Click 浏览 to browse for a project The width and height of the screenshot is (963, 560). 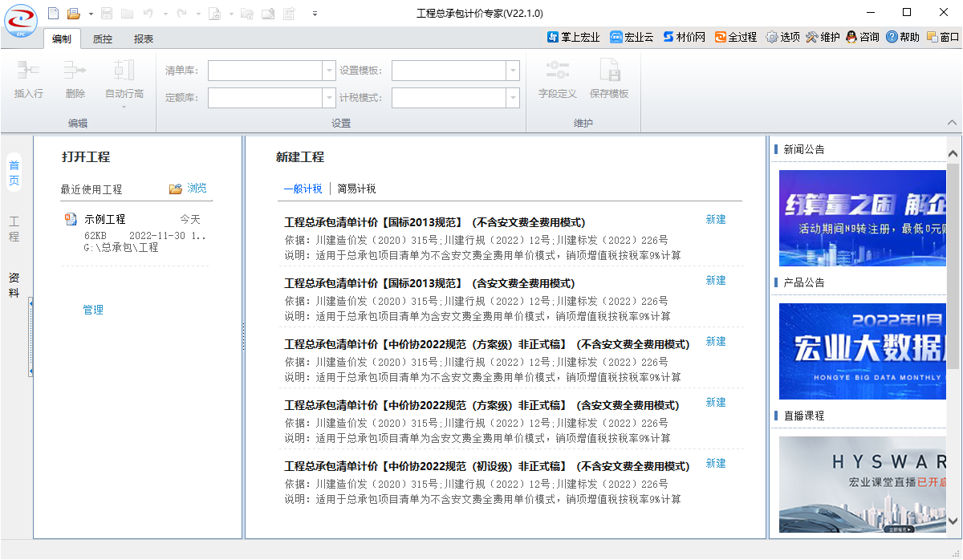tap(189, 189)
